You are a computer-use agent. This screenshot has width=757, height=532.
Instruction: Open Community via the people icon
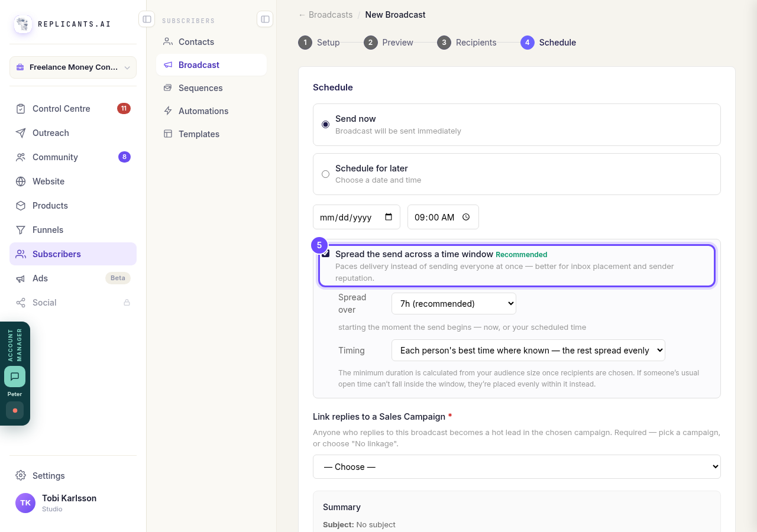21,157
